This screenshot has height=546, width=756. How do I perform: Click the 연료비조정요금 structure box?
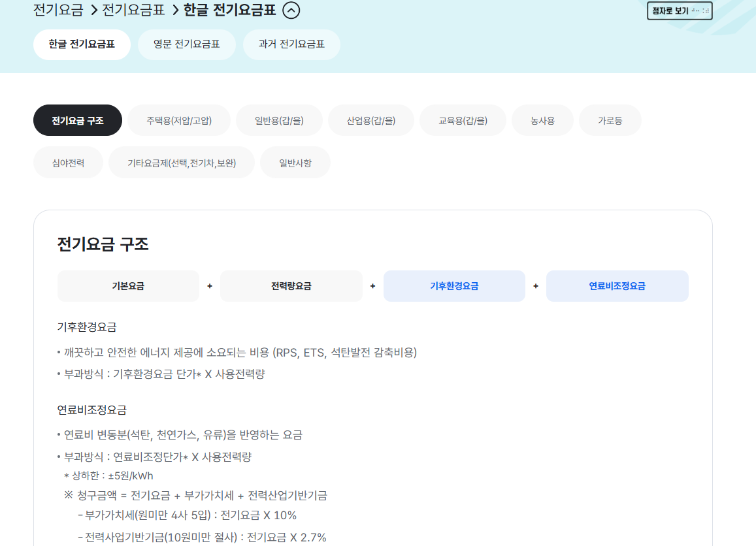(617, 286)
